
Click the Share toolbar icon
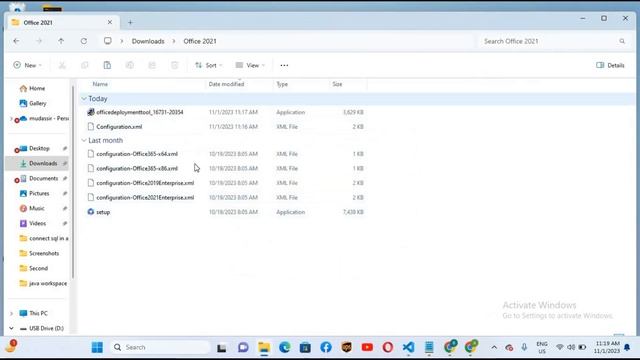click(x=152, y=65)
